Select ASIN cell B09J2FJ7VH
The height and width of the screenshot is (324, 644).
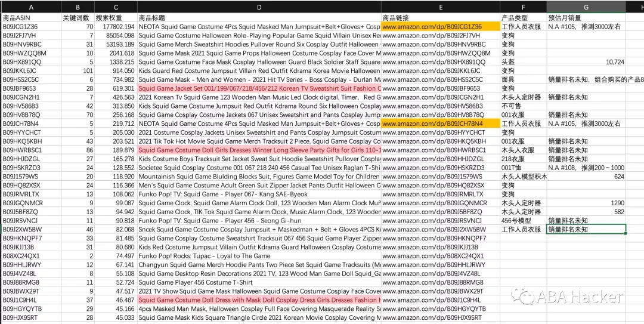[31, 35]
